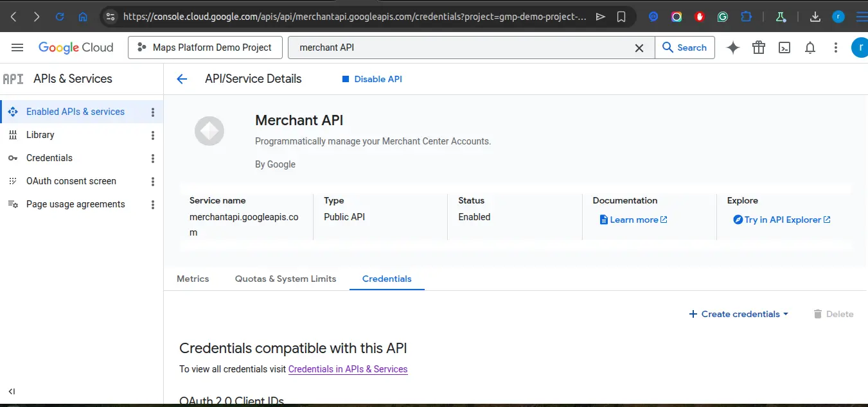The height and width of the screenshot is (407, 868).
Task: Open Learn more documentation link
Action: tap(633, 220)
